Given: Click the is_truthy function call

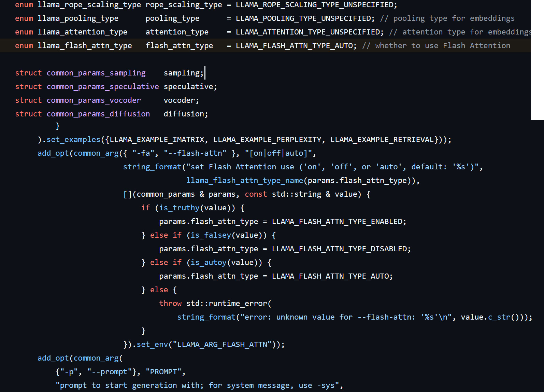Looking at the screenshot, I should [x=179, y=208].
